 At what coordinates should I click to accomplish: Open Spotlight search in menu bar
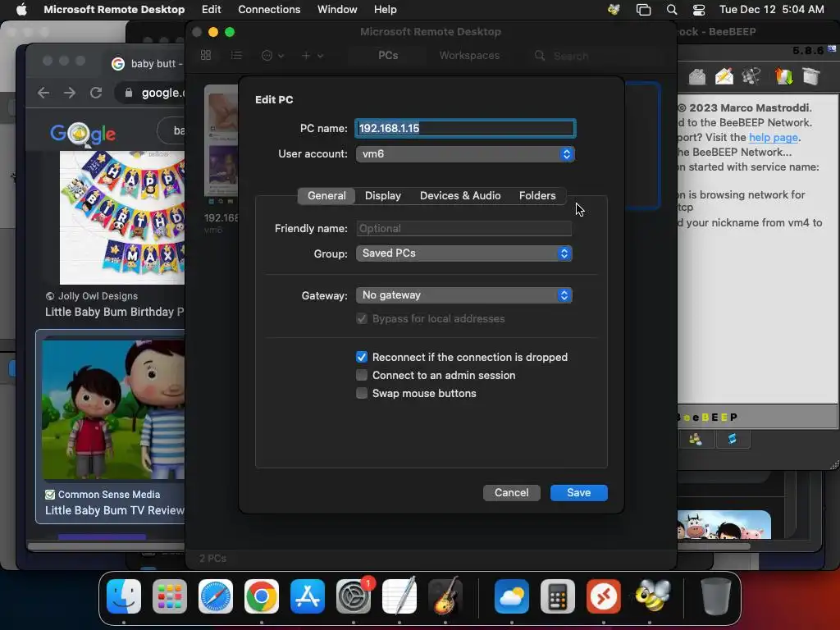(671, 10)
